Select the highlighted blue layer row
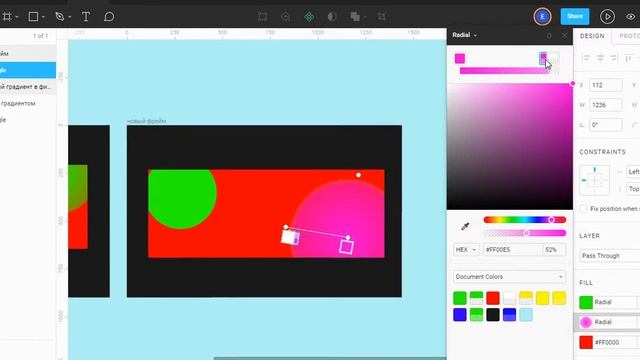The width and height of the screenshot is (640, 360). 28,70
